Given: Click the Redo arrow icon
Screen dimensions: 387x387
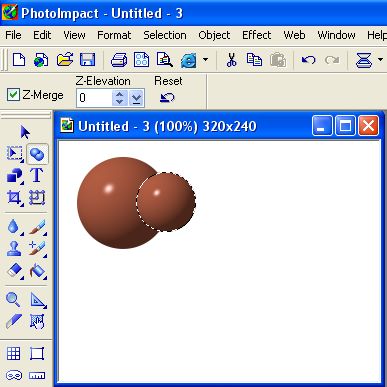Looking at the screenshot, I should [x=332, y=60].
